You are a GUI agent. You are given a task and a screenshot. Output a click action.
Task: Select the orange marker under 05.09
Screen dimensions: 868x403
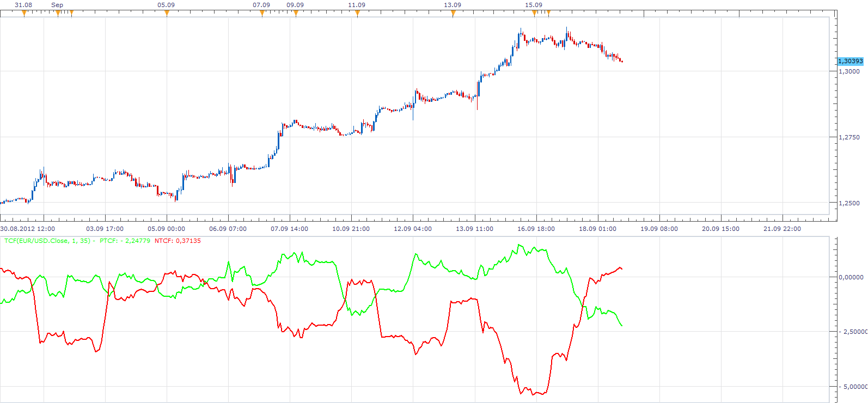[x=167, y=13]
